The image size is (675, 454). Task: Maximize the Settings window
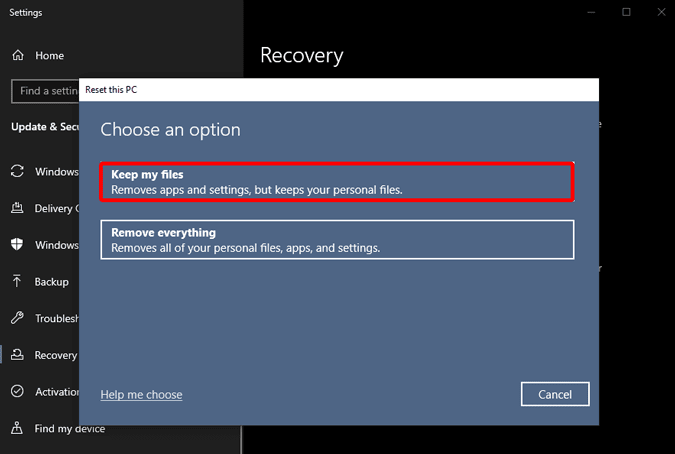[626, 12]
